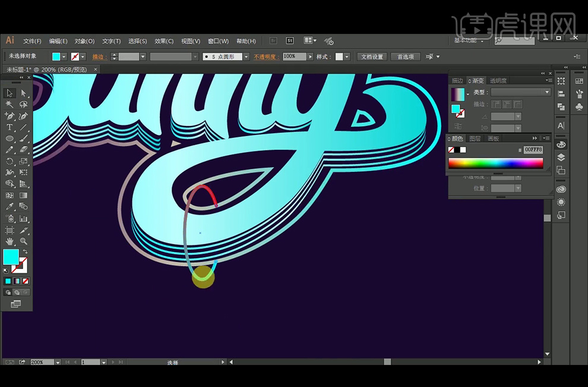588x387 pixels.
Task: Select the Symbol Sprayer tool
Action: coord(10,218)
